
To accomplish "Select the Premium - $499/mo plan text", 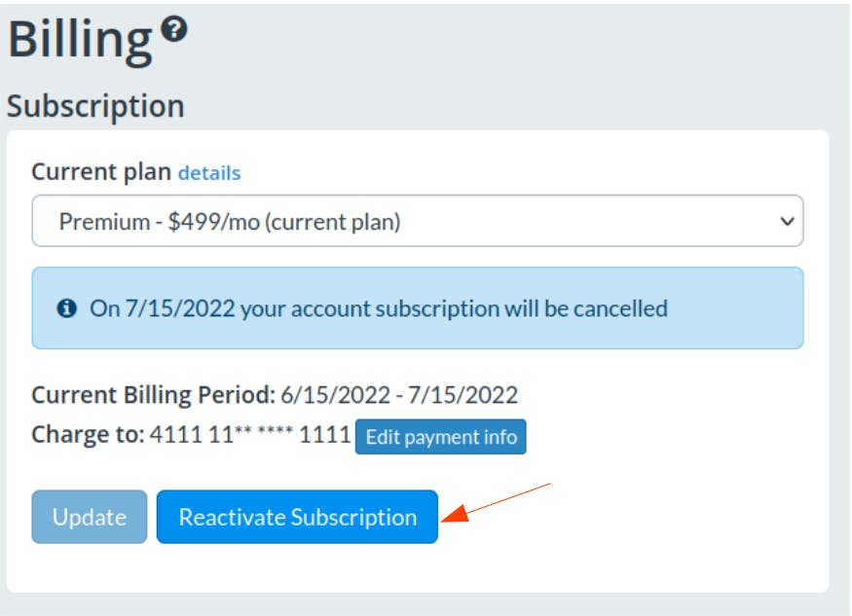I will pos(229,222).
